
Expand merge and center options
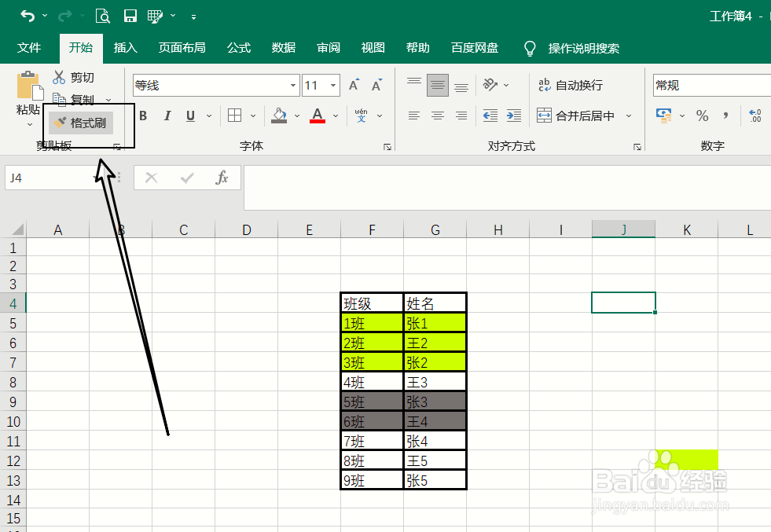click(629, 116)
